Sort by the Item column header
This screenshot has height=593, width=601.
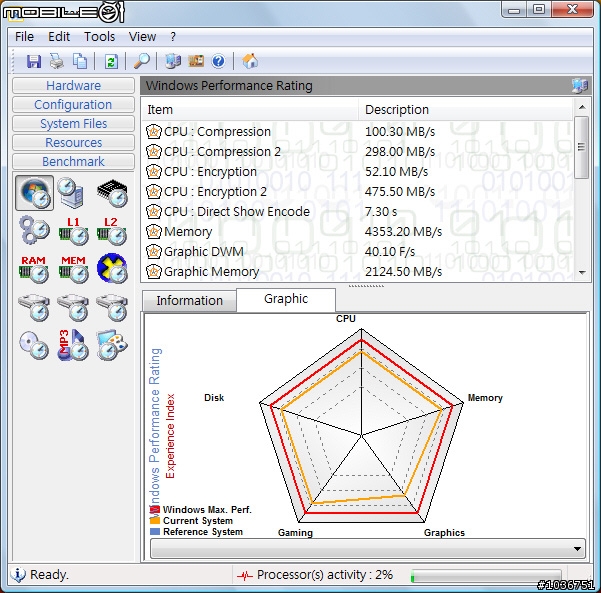[250, 110]
